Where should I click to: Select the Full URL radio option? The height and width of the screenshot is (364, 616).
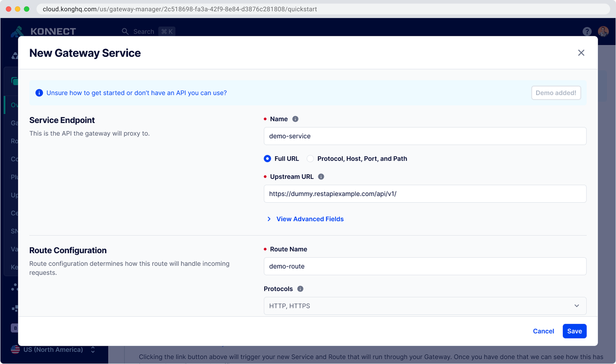tap(267, 159)
